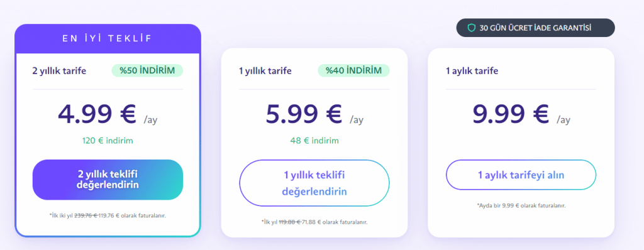Screen dimensions: 644x250
Task: Click the %40 İNDİRİM badge
Action: [x=353, y=70]
